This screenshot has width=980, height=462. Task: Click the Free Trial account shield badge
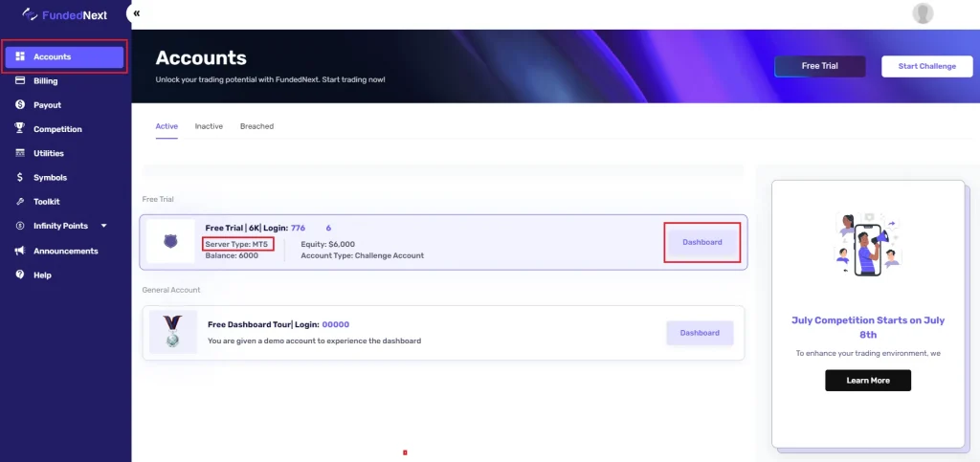coord(170,241)
